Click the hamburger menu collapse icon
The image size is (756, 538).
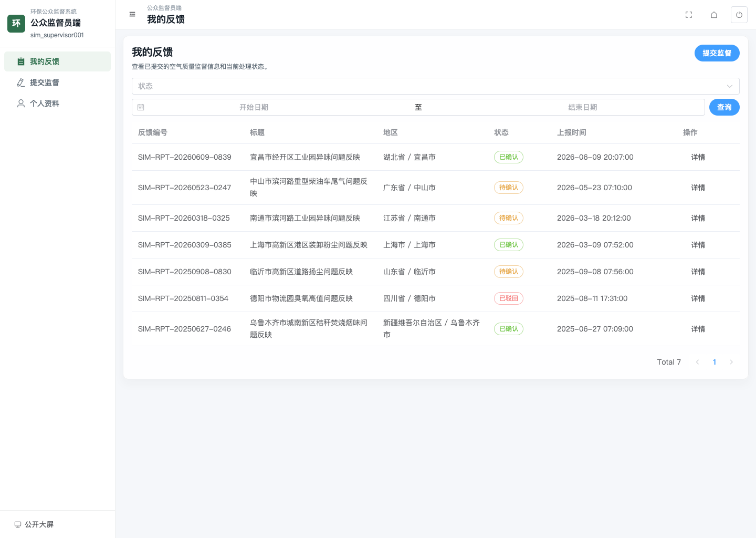pyautogui.click(x=132, y=15)
